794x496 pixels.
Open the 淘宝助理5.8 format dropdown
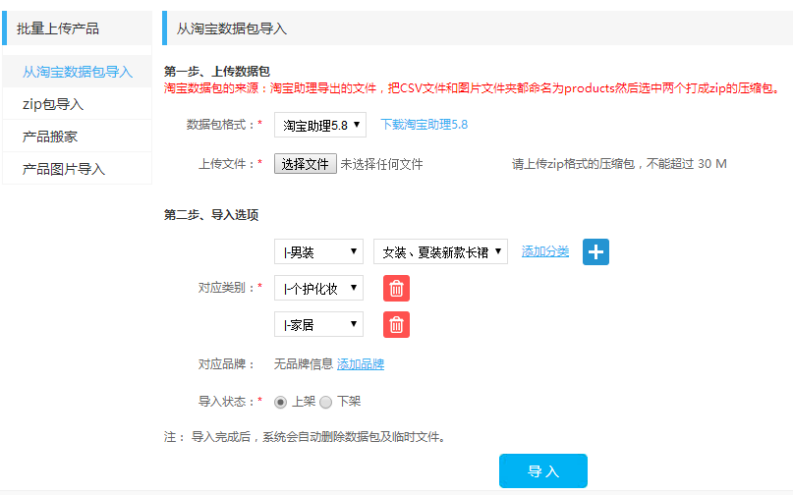click(x=319, y=125)
